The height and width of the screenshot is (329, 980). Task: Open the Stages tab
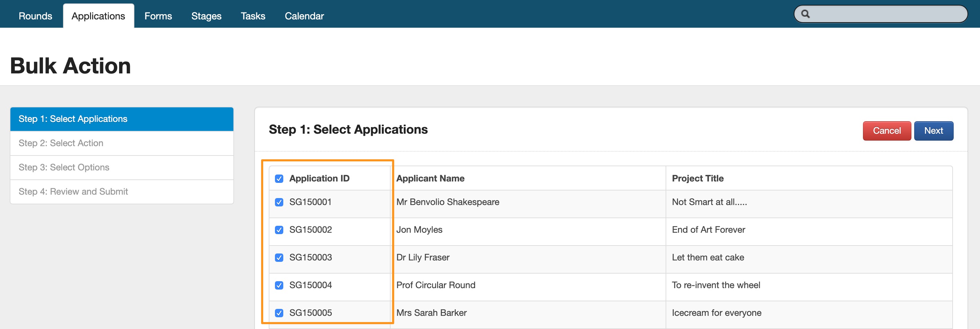[x=206, y=16]
